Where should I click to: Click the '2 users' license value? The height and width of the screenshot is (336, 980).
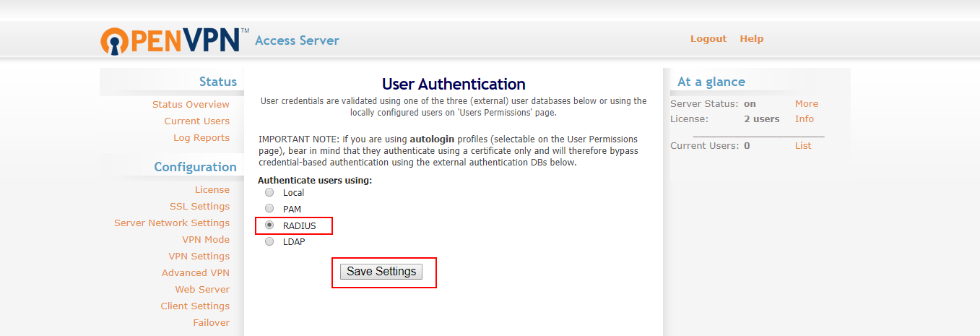pos(762,119)
